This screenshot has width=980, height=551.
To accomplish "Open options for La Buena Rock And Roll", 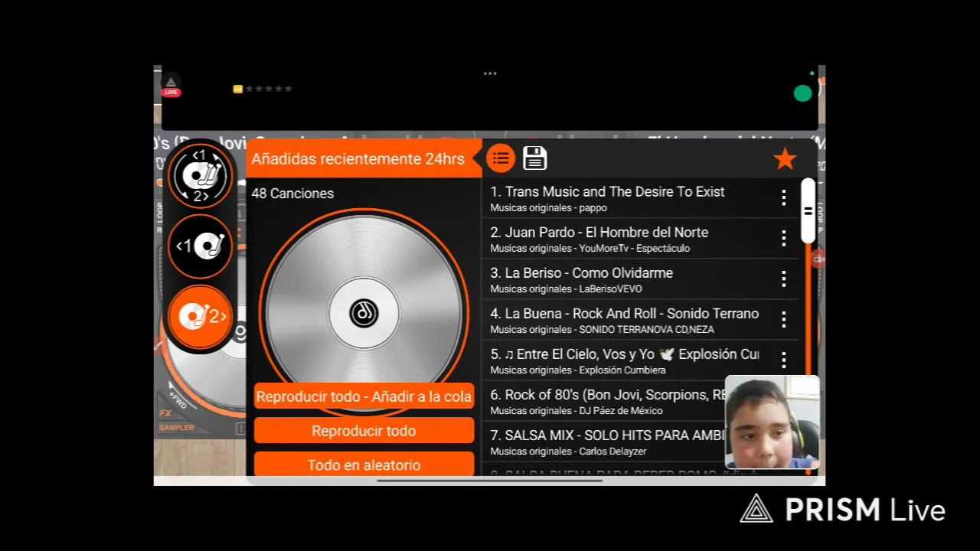I will coord(783,319).
